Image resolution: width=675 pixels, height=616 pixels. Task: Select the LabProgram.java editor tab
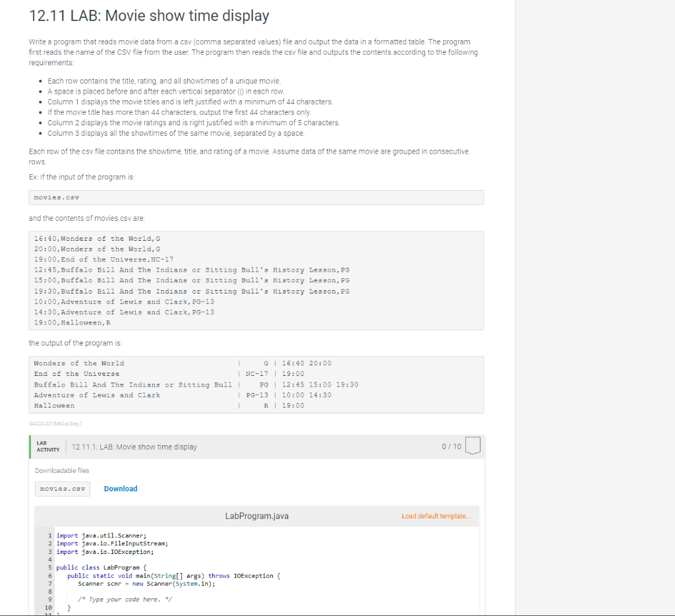click(257, 516)
